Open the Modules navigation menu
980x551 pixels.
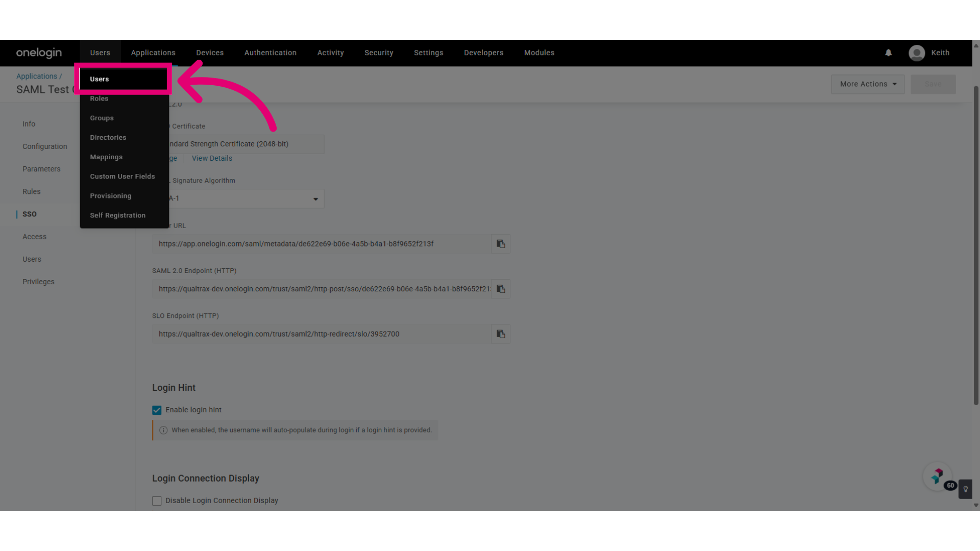[539, 53]
